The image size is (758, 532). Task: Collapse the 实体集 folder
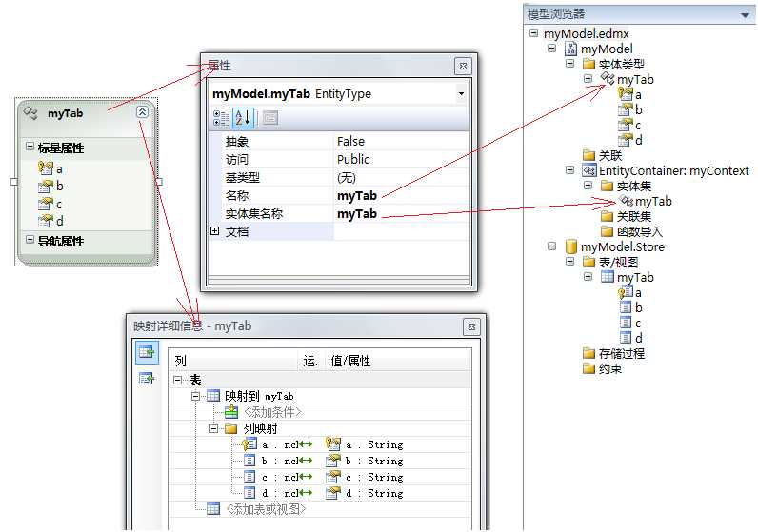pyautogui.click(x=588, y=185)
